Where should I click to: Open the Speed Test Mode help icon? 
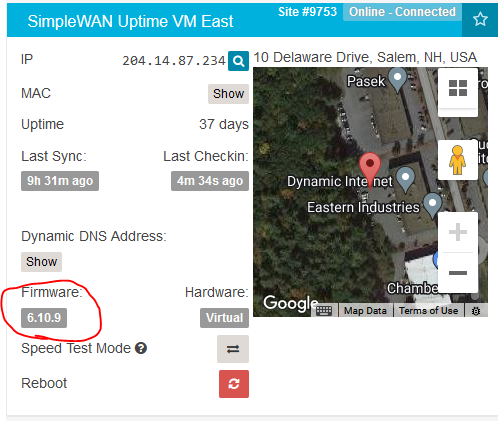tap(141, 348)
